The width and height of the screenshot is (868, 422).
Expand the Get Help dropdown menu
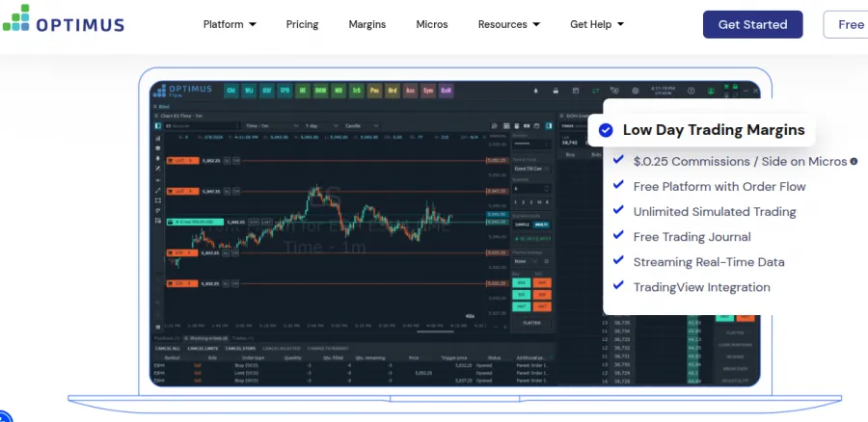click(x=597, y=24)
